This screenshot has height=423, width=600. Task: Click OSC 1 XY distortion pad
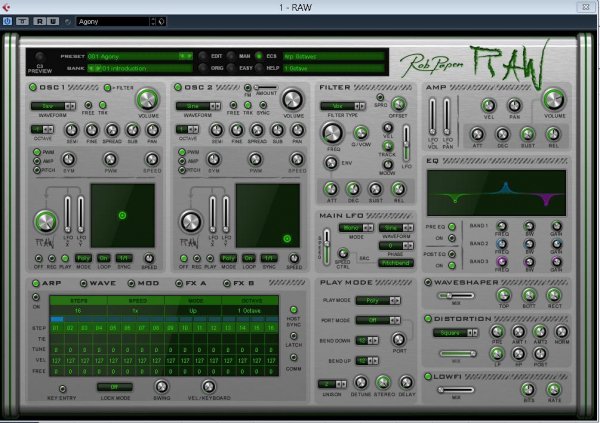122,216
